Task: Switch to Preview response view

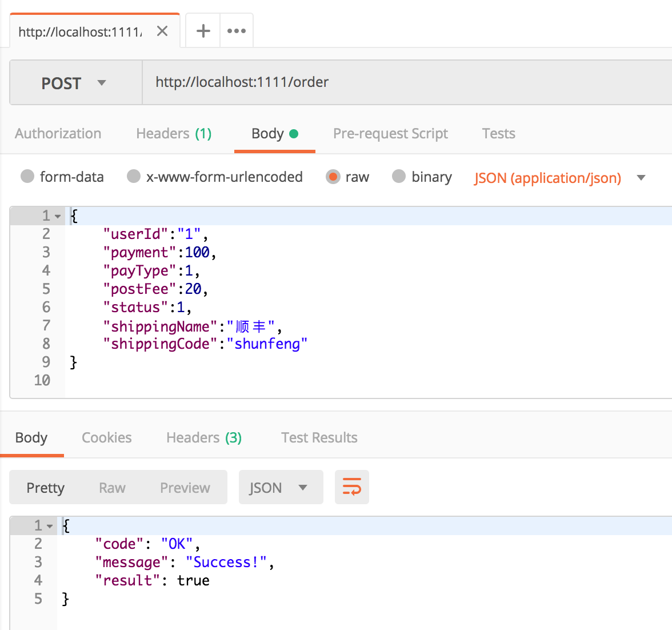Action: pyautogui.click(x=184, y=487)
